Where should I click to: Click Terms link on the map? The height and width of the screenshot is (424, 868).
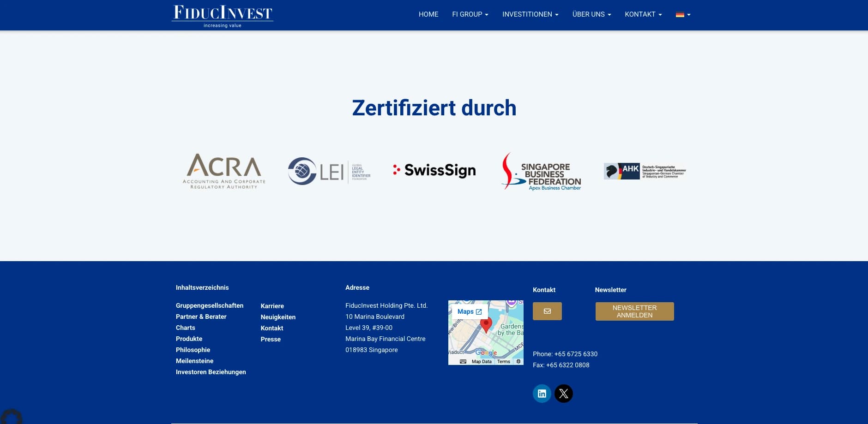tap(504, 362)
